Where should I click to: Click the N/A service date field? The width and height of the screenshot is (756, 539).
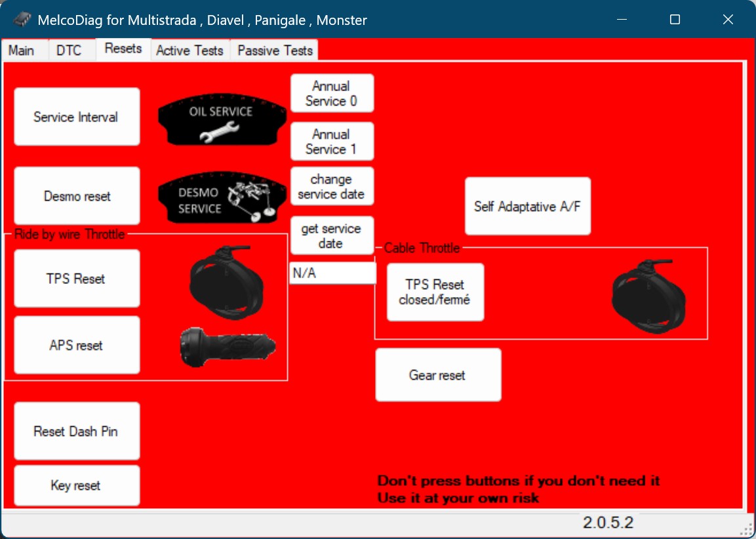click(x=332, y=273)
